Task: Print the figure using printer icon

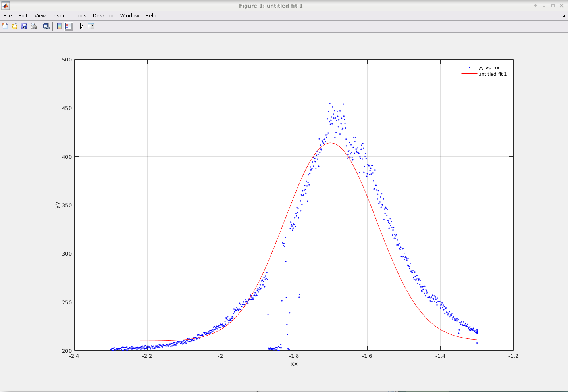Action: coord(34,26)
